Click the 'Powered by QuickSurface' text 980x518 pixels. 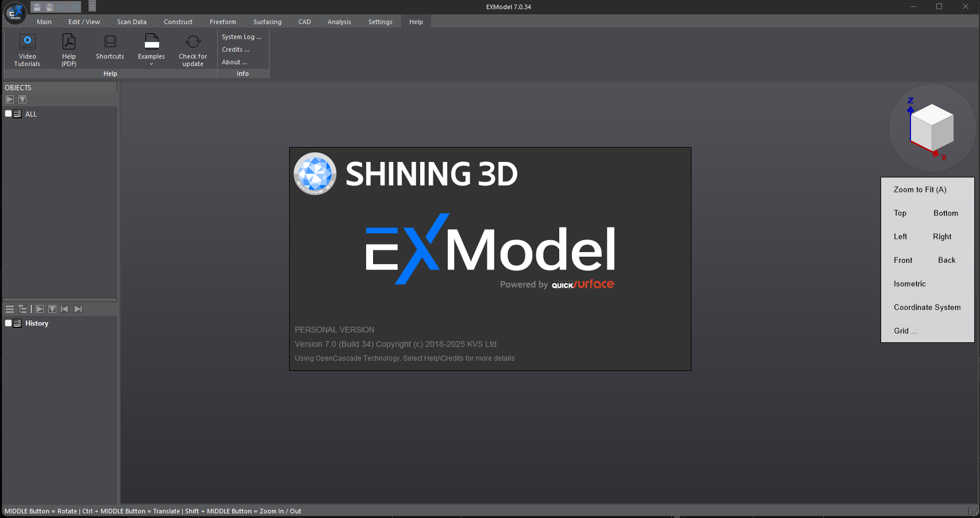click(557, 284)
